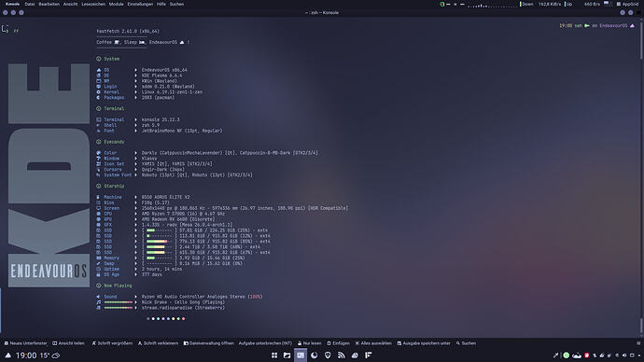Open the Module menu

pyautogui.click(x=117, y=4)
